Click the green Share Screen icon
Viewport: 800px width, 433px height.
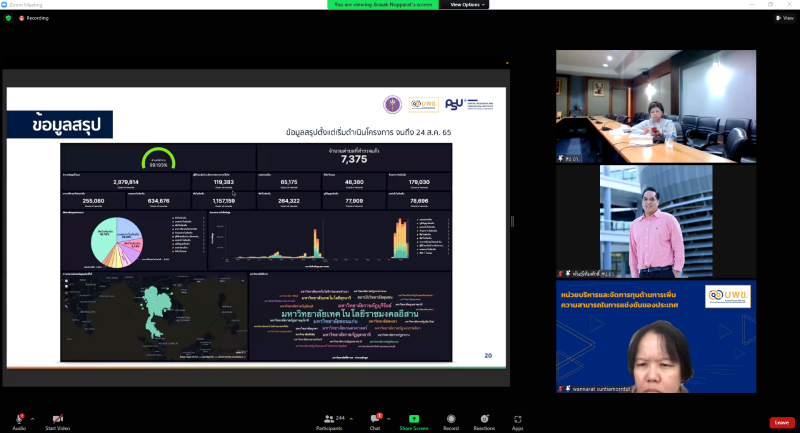(x=413, y=418)
